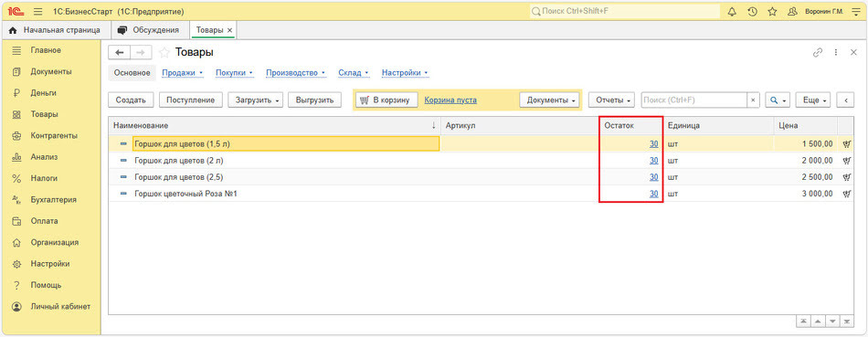Open Анализ section in sidebar
The image size is (868, 337).
pos(50,157)
